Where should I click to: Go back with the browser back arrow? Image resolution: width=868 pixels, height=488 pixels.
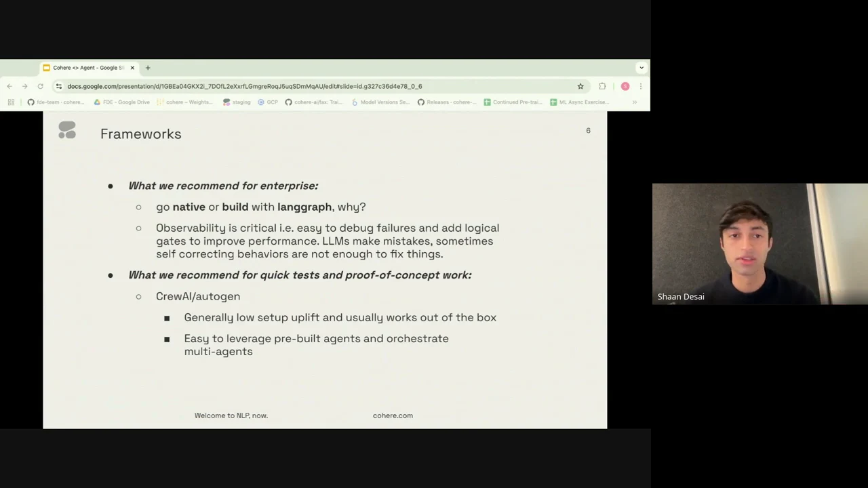click(9, 86)
